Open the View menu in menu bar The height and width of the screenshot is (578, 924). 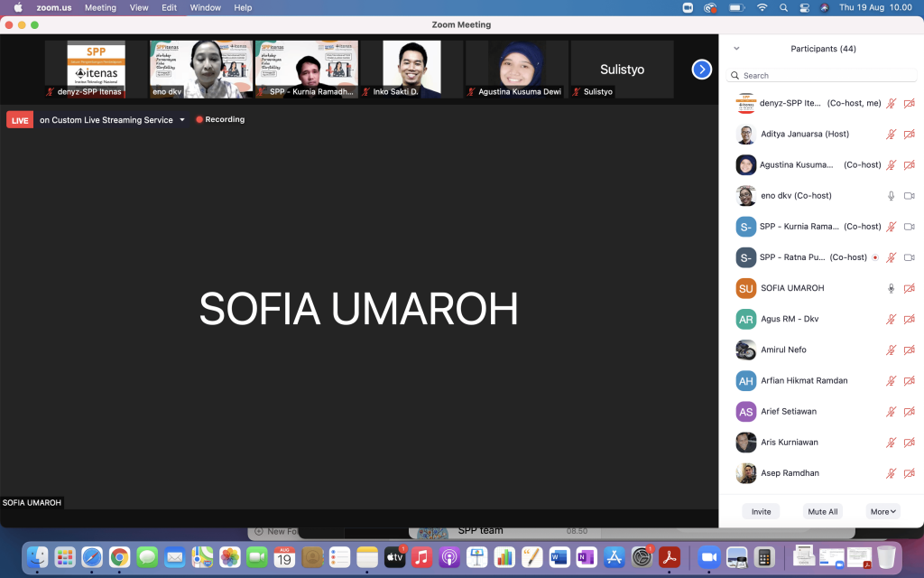[139, 7]
